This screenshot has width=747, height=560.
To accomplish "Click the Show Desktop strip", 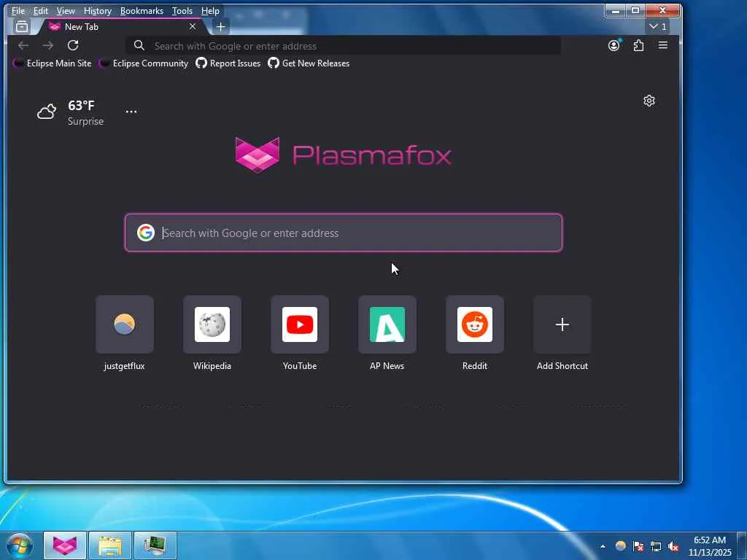I will pyautogui.click(x=742, y=545).
